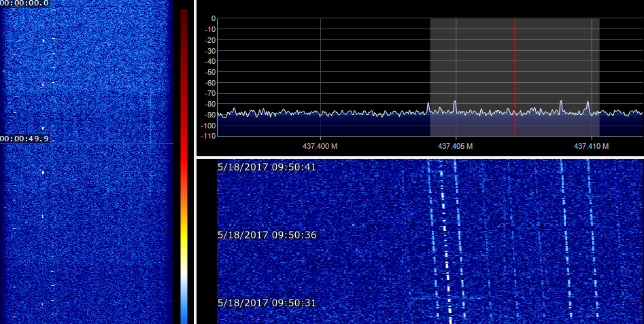
Task: Click the 437.405 M frequency label
Action: point(456,146)
